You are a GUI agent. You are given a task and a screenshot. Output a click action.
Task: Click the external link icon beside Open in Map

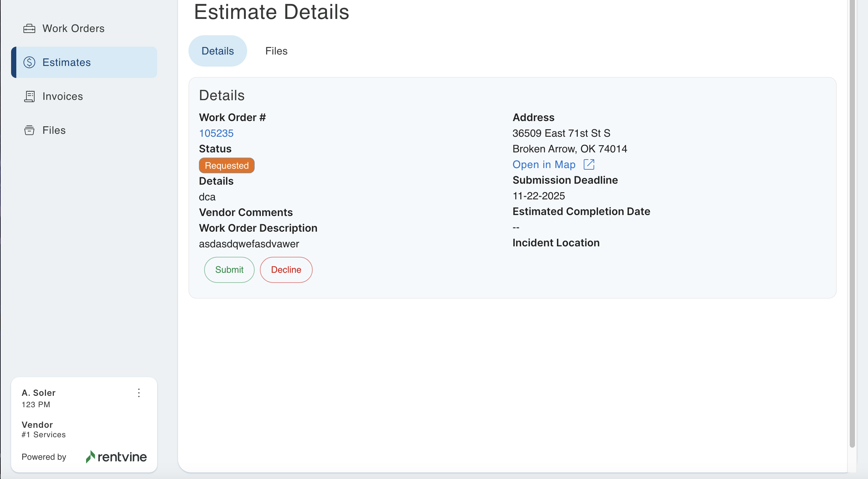[x=589, y=164]
